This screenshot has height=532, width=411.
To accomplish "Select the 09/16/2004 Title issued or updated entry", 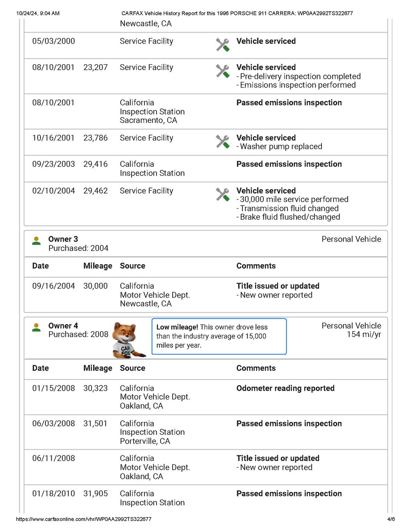I will [278, 286].
